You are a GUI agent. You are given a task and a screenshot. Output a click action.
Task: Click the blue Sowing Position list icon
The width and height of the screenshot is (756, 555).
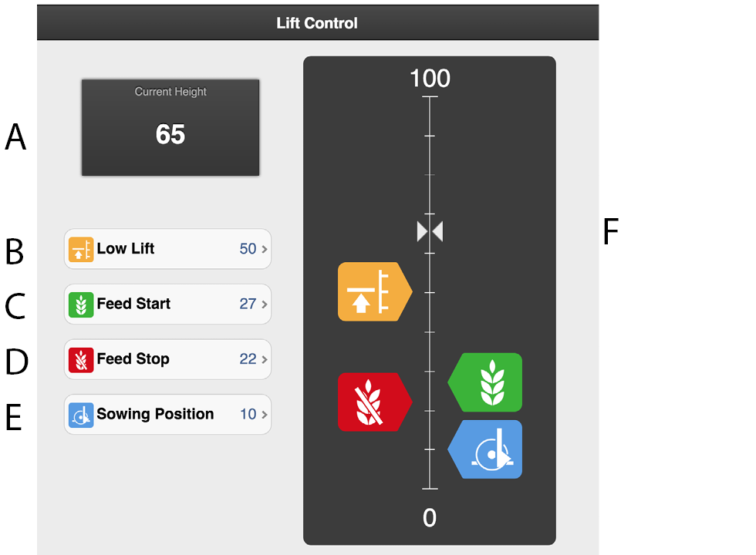pyautogui.click(x=81, y=415)
